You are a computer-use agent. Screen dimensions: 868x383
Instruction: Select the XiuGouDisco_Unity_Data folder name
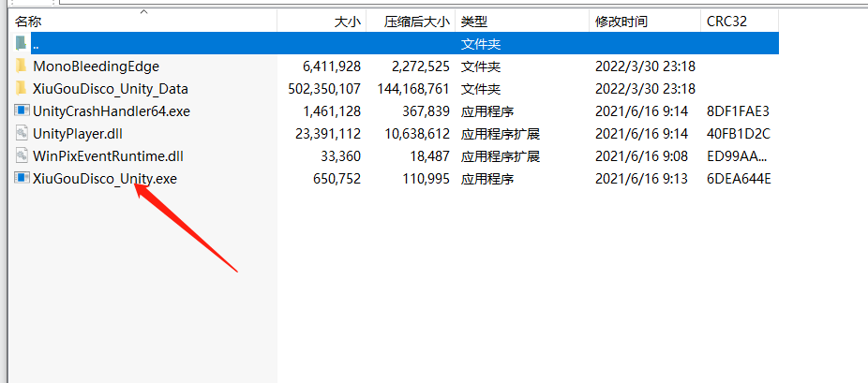click(111, 89)
